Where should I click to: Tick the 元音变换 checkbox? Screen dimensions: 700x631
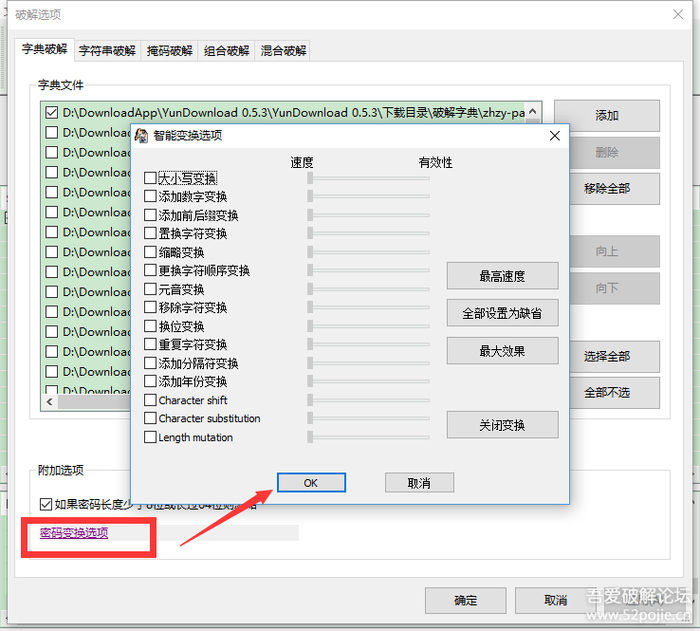(x=150, y=289)
